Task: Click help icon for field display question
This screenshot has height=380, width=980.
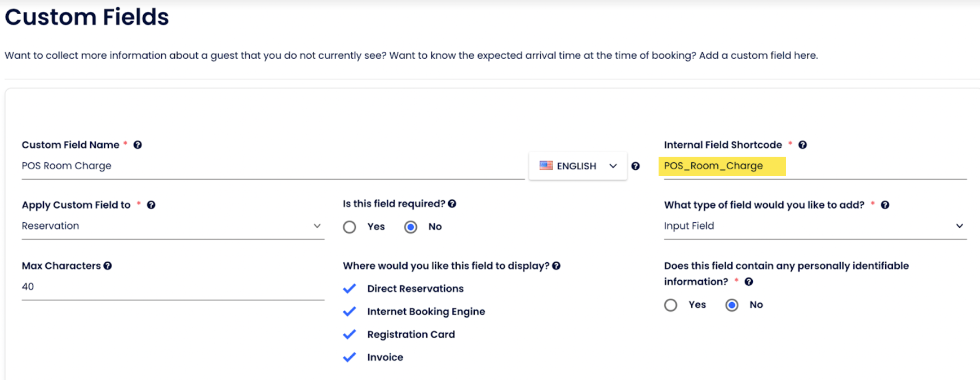Action: pyautogui.click(x=557, y=266)
